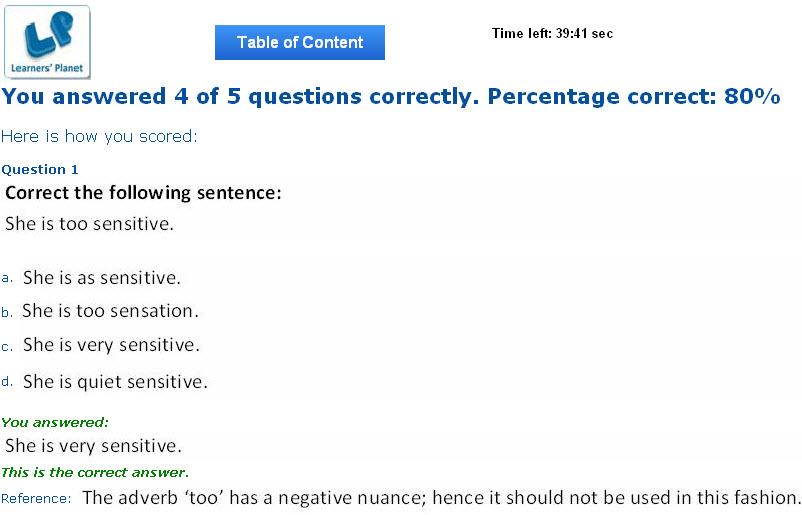This screenshot has width=802, height=515.
Task: Check the Time left countdown display
Action: 552,34
